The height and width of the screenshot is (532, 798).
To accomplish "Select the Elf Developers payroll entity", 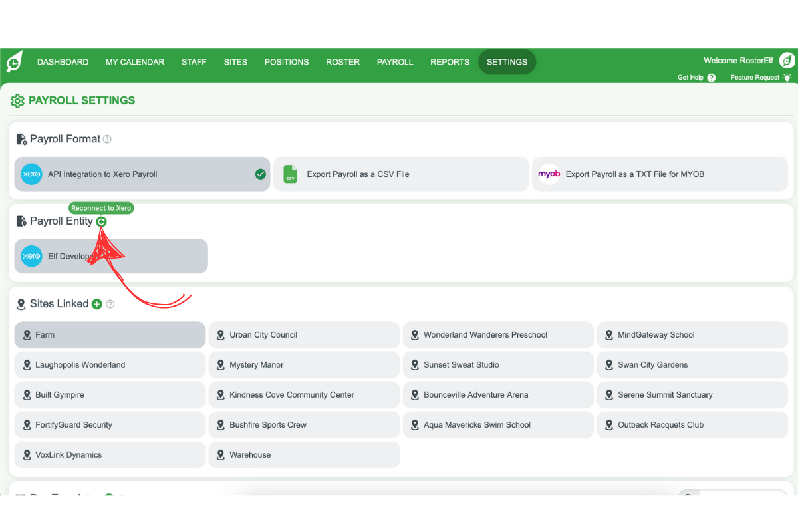I will 110,256.
